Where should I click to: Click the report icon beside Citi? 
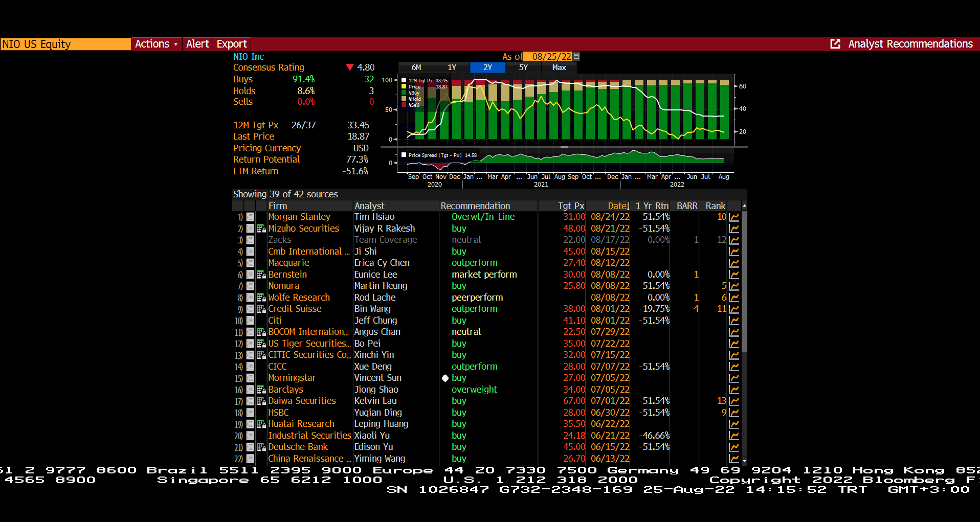250,321
